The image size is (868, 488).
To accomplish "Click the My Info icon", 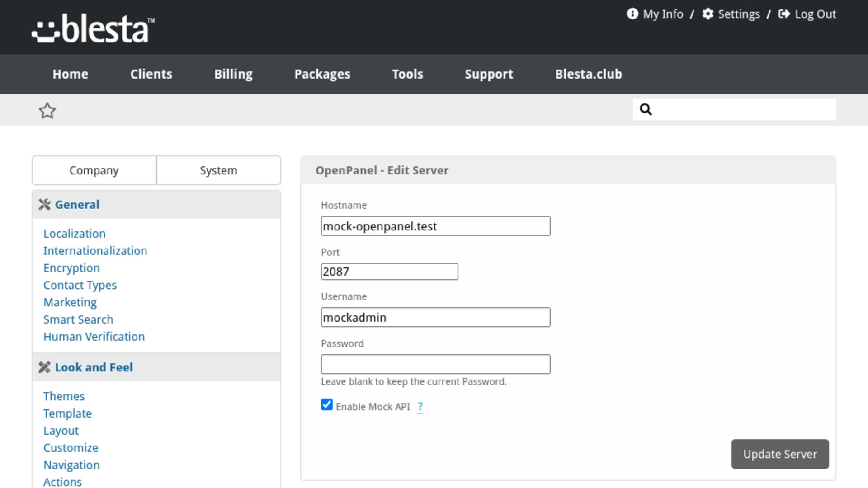I will [632, 14].
